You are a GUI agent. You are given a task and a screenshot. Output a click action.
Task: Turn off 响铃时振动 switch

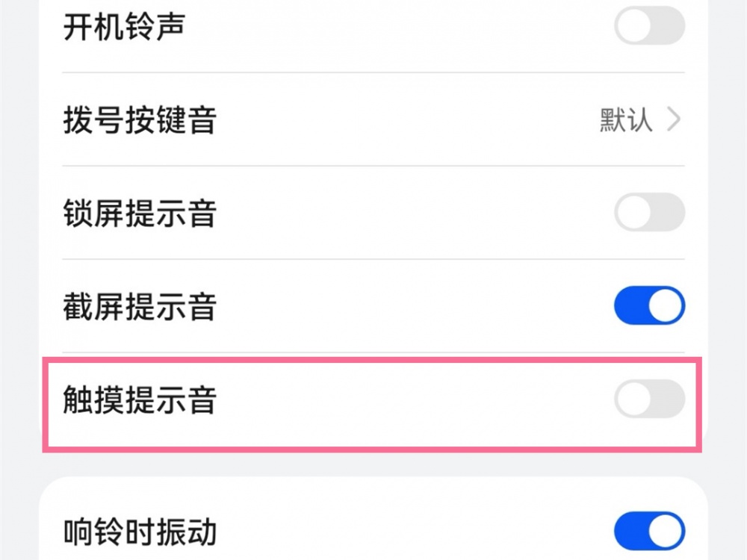(x=649, y=531)
